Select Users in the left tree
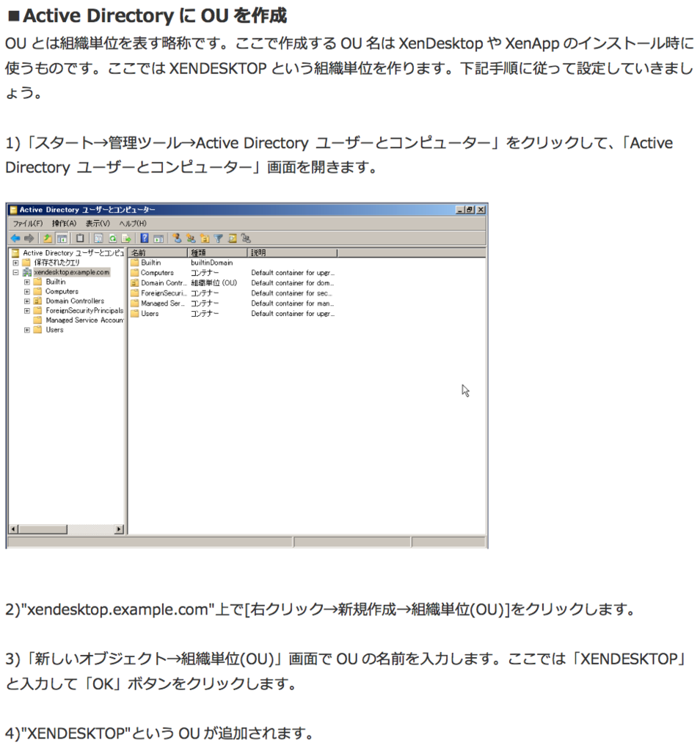The width and height of the screenshot is (700, 751). [54, 329]
